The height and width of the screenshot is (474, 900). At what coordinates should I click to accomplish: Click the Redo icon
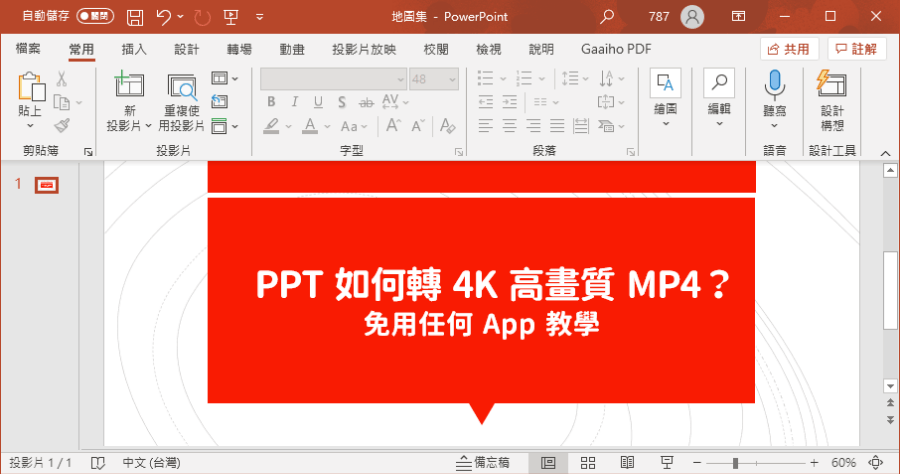(x=202, y=17)
